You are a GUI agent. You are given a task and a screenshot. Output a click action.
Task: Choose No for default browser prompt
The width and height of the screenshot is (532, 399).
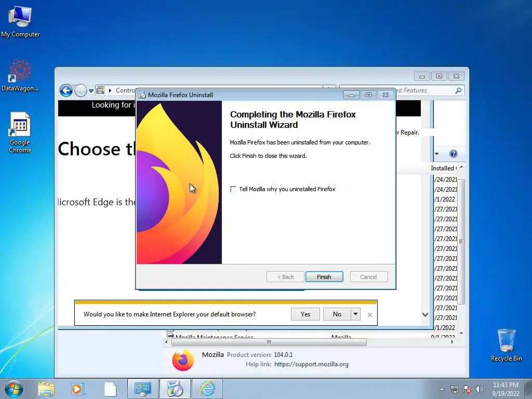pyautogui.click(x=337, y=314)
